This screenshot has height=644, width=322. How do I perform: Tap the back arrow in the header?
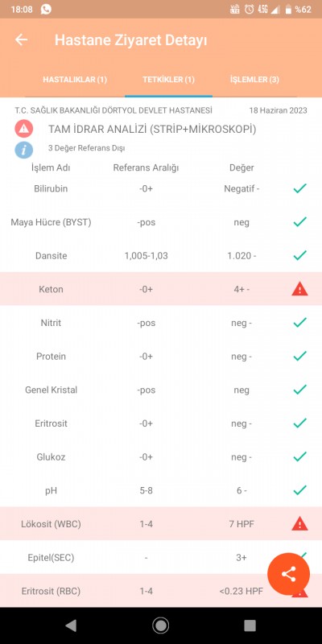pos(22,39)
